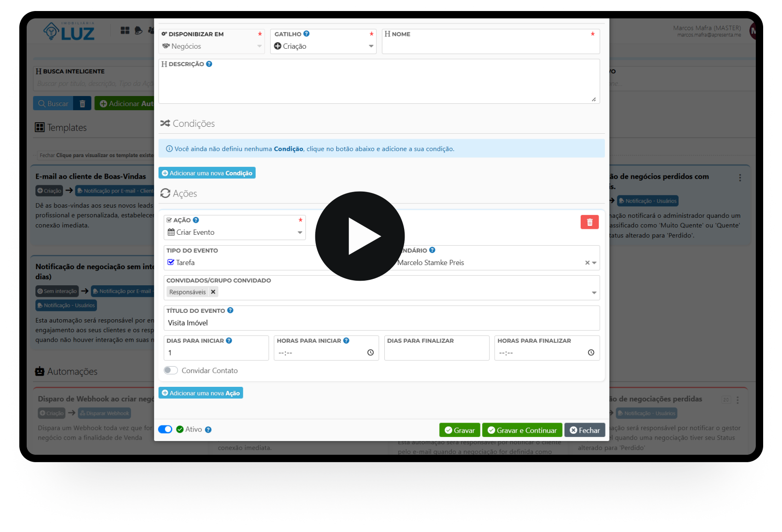Image resolution: width=782 pixels, height=532 pixels.
Task: Click the red trash icon to delete action
Action: click(589, 222)
